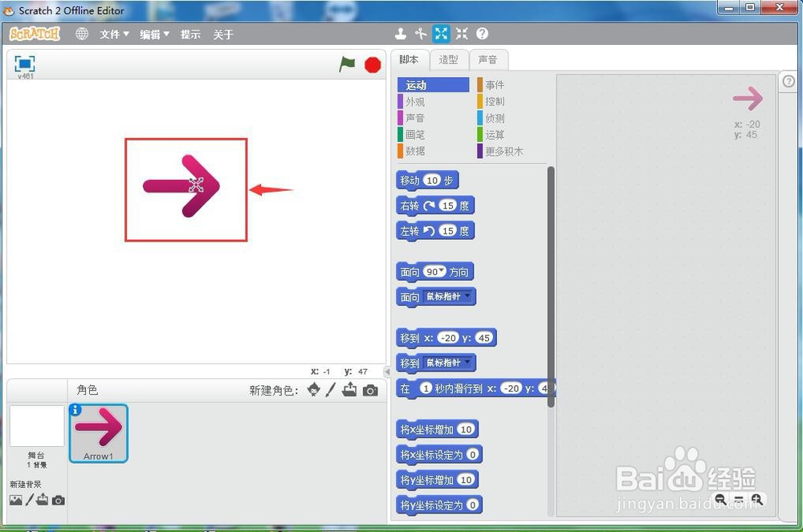This screenshot has height=532, width=803.
Task: Click the y field 45 in 移到 block
Action: [x=483, y=338]
